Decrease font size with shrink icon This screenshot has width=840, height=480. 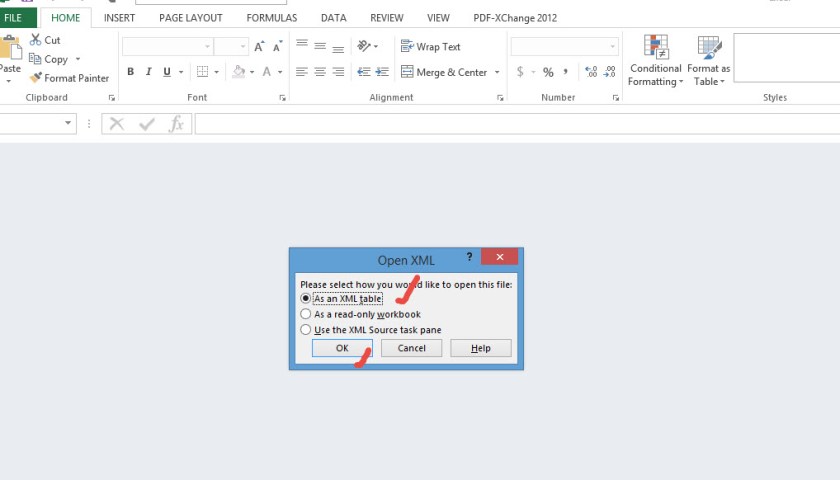pyautogui.click(x=278, y=47)
